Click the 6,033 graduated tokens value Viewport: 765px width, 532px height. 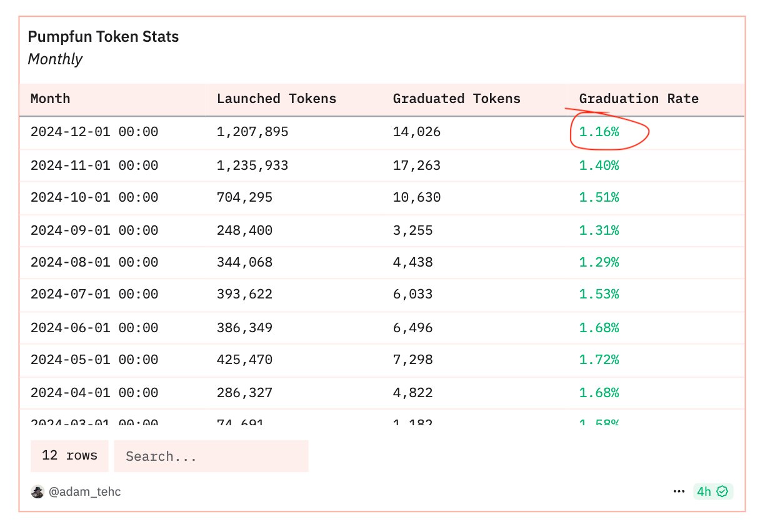click(412, 295)
